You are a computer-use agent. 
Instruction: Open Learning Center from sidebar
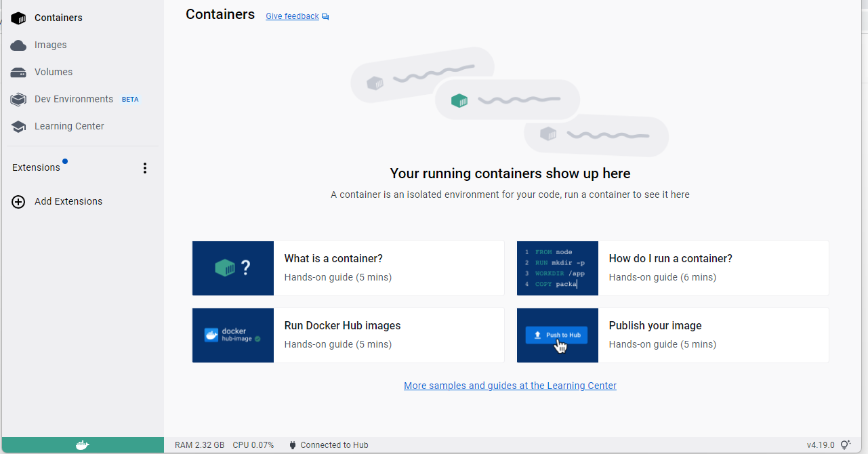(82, 126)
